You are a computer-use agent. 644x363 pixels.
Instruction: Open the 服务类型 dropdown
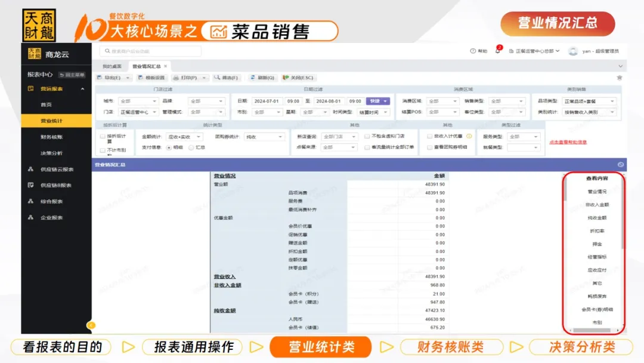(x=523, y=137)
